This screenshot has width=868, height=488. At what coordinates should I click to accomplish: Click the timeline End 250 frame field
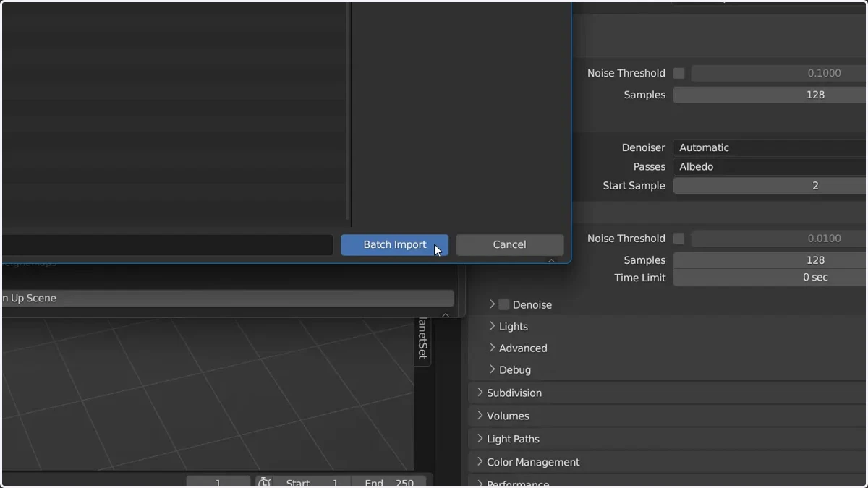389,482
